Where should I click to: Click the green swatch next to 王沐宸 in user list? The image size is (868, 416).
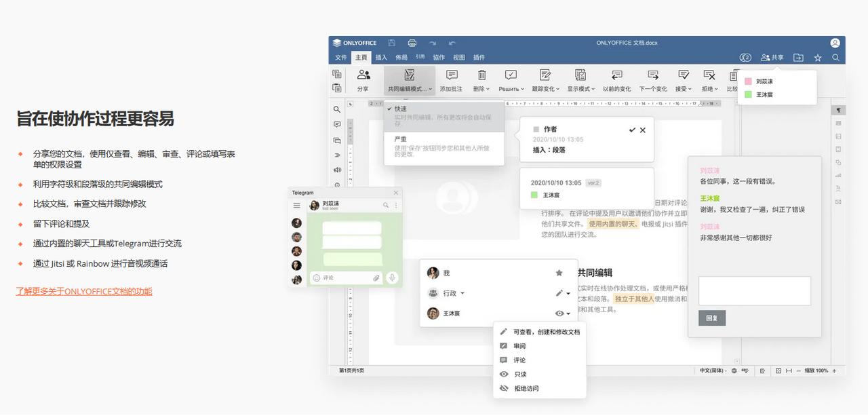tap(748, 95)
